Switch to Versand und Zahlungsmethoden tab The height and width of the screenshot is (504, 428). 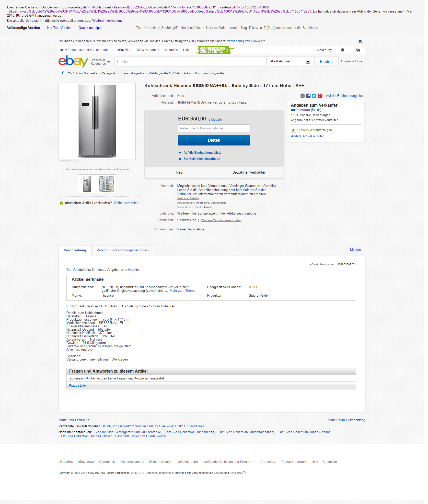pos(122,250)
